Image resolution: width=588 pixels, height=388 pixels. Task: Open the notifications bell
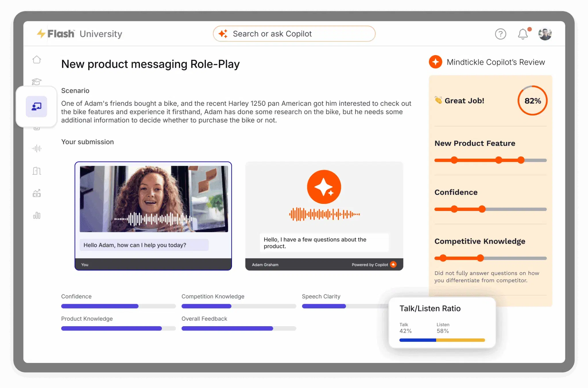[x=523, y=34]
